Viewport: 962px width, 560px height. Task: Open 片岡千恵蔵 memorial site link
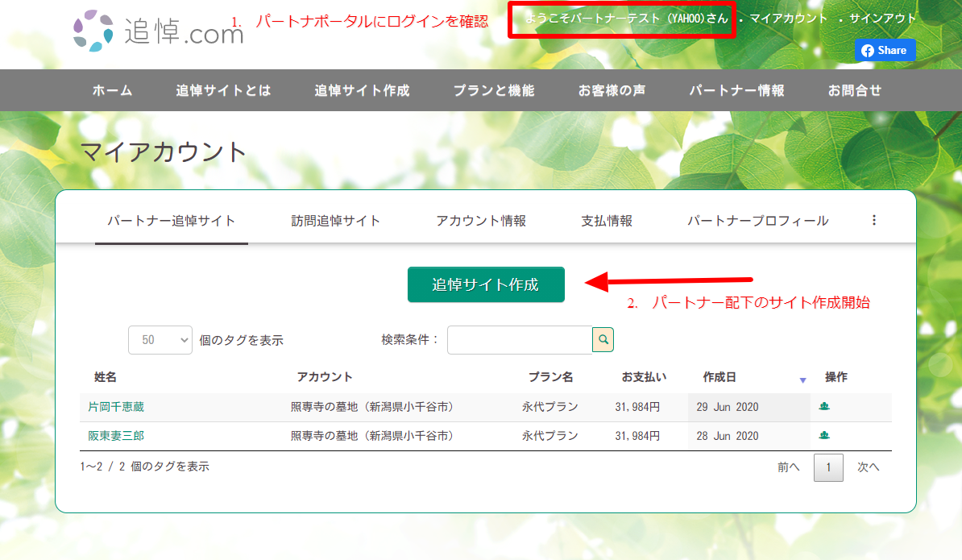click(x=116, y=407)
